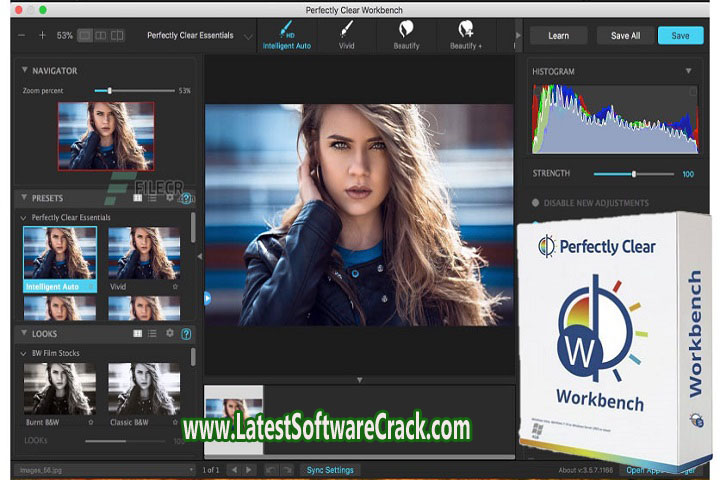Click the Learn button
The width and height of the screenshot is (720, 480).
(558, 35)
